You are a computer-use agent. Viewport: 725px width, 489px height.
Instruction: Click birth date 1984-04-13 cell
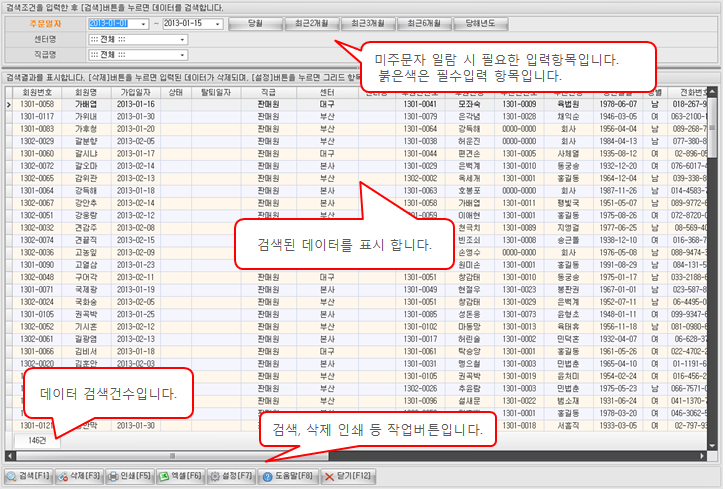[x=618, y=141]
